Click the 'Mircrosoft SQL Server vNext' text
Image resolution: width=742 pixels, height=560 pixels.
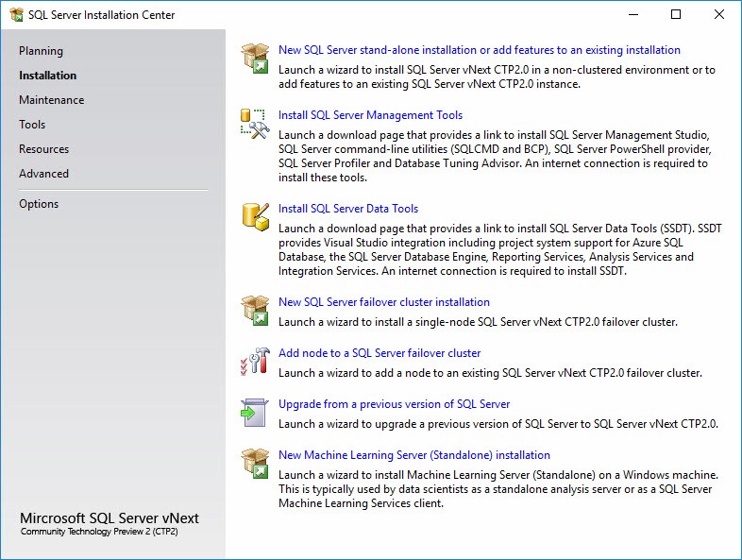point(110,518)
